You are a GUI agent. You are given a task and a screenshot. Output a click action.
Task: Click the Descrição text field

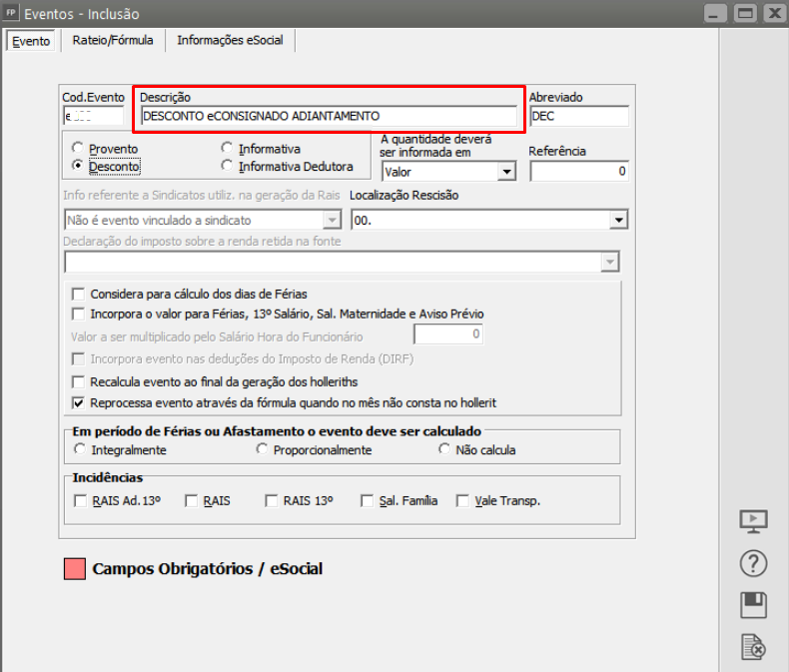[x=329, y=116]
